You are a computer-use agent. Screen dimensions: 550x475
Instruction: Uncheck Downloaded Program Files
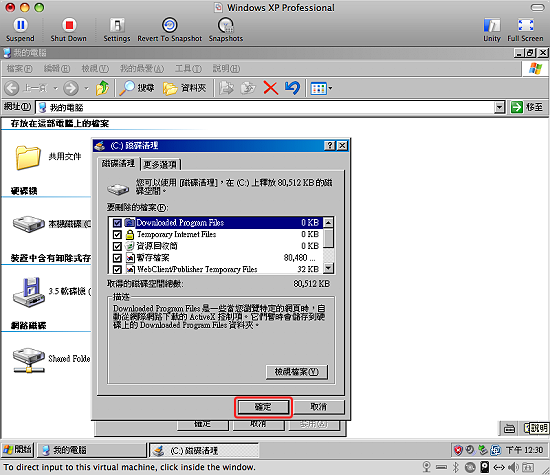(117, 223)
